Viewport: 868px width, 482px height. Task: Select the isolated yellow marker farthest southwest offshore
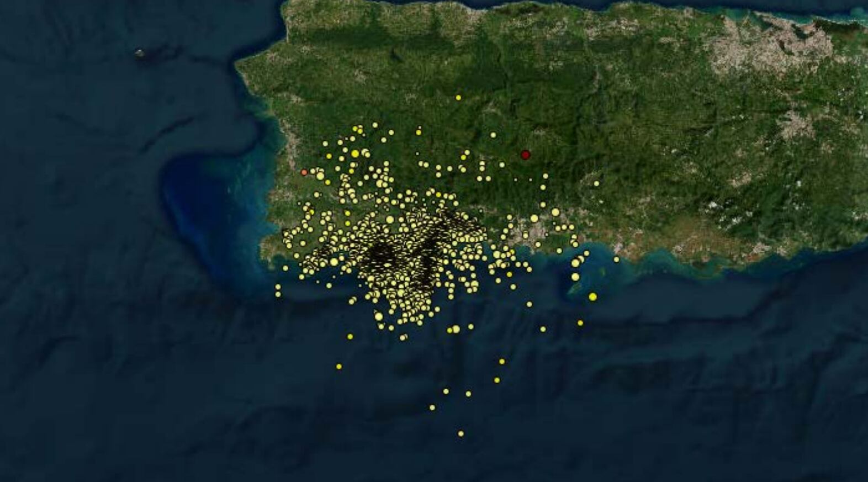(338, 367)
